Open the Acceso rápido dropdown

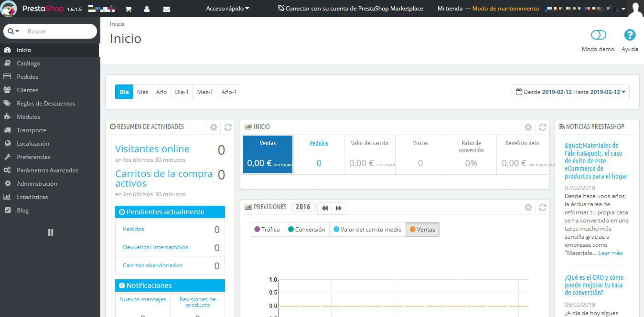click(227, 8)
